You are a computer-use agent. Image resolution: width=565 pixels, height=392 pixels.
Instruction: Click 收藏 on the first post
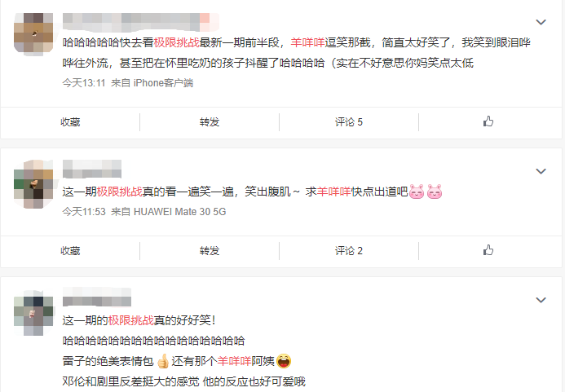click(70, 122)
